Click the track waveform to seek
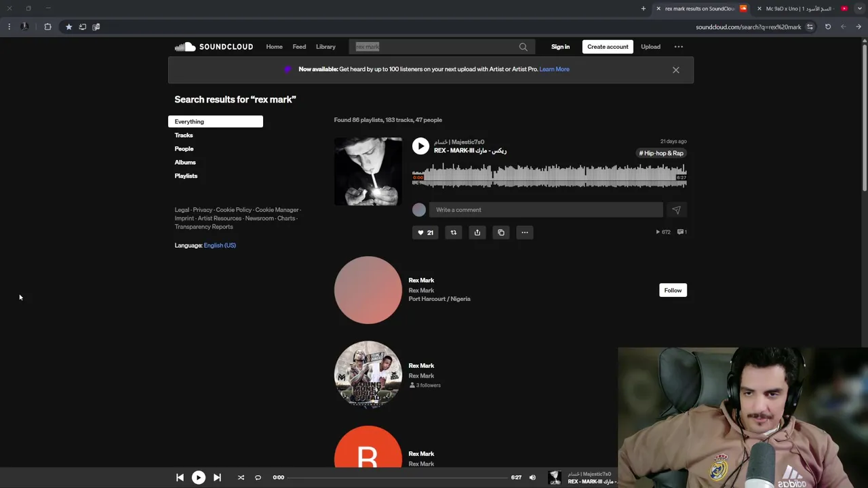 pyautogui.click(x=549, y=176)
